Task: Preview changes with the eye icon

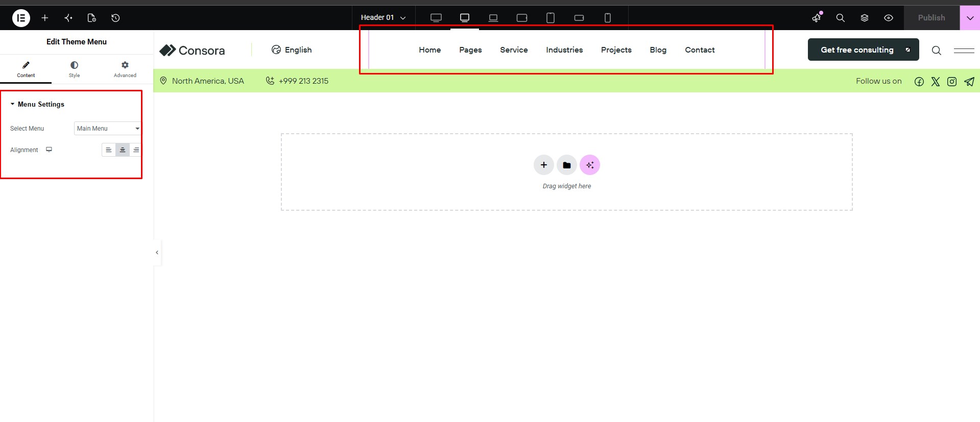Action: coord(889,18)
